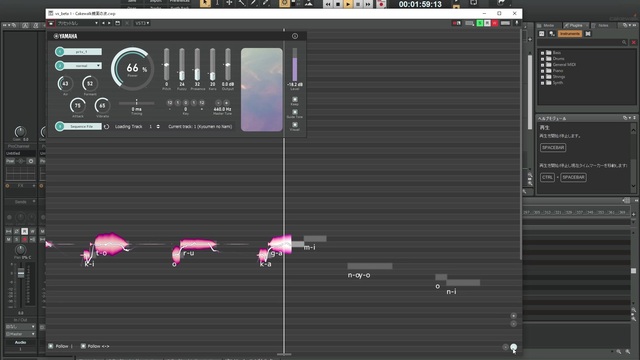
Task: Click the Rewind transport button
Action: [x=328, y=4]
